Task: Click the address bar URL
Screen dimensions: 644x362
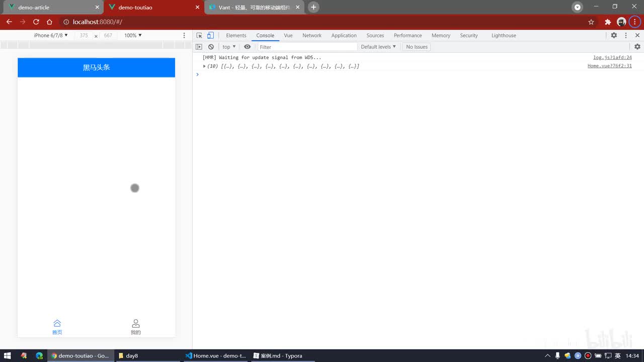Action: (x=97, y=22)
